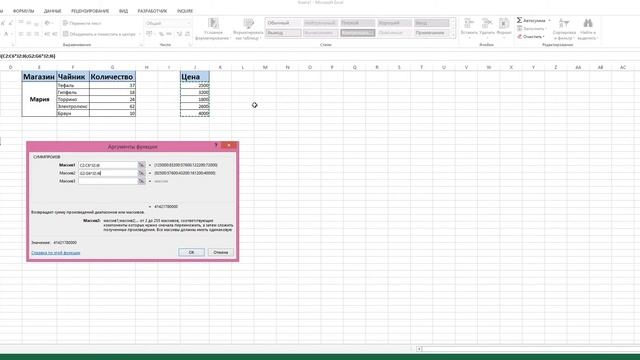The image size is (640, 360).
Task: Click the collapse-dialog icon for Массив3
Action: click(141, 181)
